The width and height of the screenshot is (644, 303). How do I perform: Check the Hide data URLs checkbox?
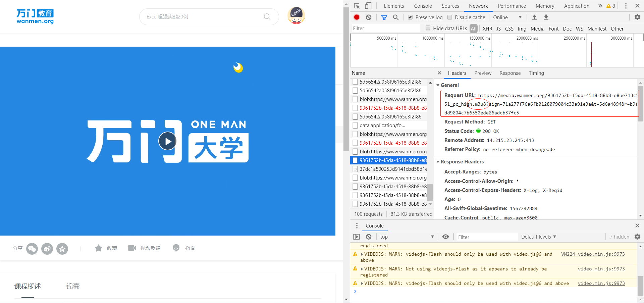[x=428, y=28]
